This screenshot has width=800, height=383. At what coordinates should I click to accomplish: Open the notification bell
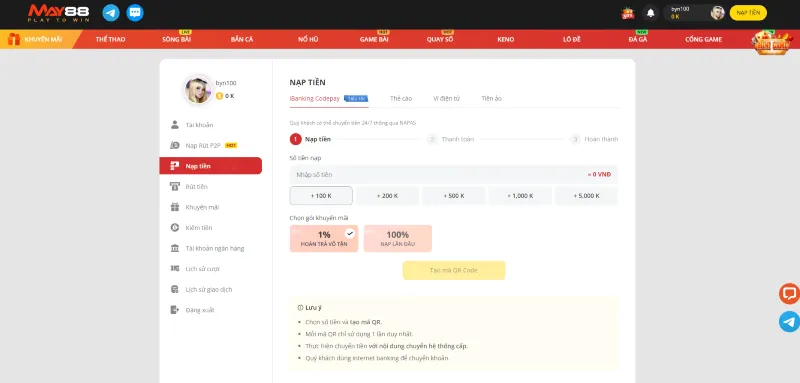point(651,13)
